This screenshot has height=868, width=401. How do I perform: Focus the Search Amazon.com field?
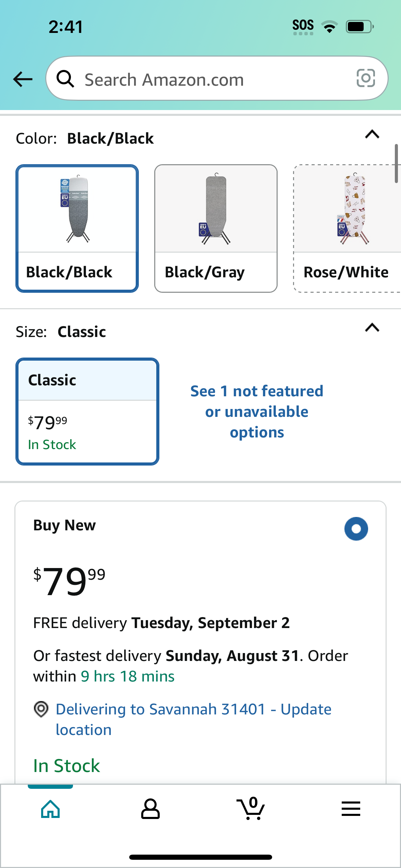217,79
